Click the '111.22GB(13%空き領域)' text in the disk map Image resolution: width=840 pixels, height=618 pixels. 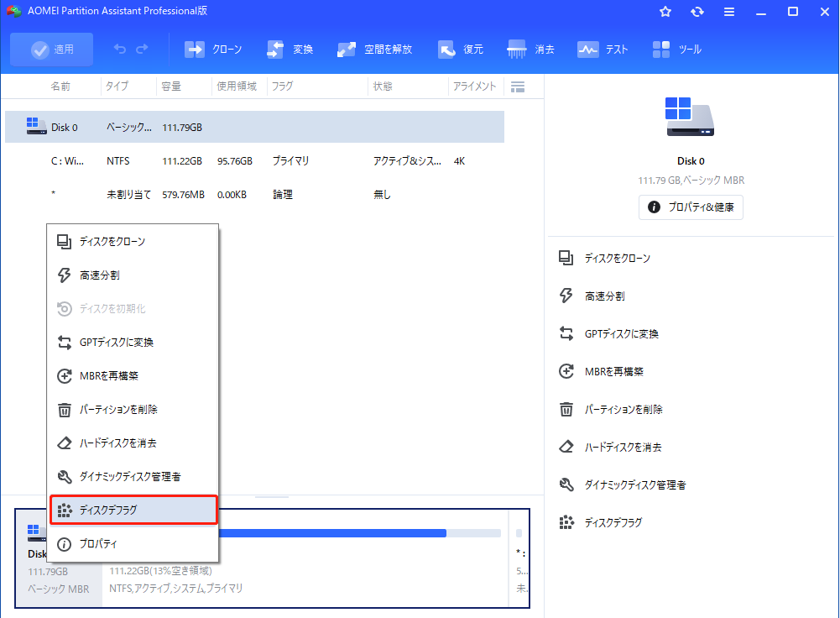point(161,571)
